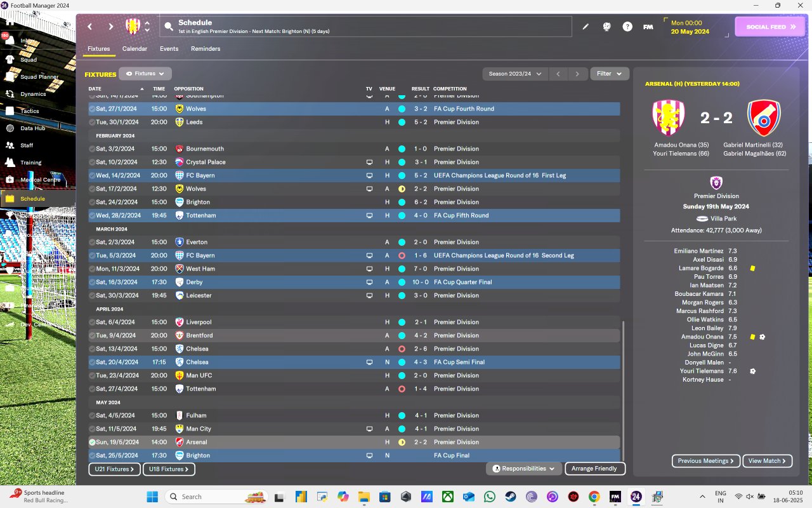Click Youri Tielemans in the ratings list
The height and width of the screenshot is (508, 812).
click(x=703, y=371)
